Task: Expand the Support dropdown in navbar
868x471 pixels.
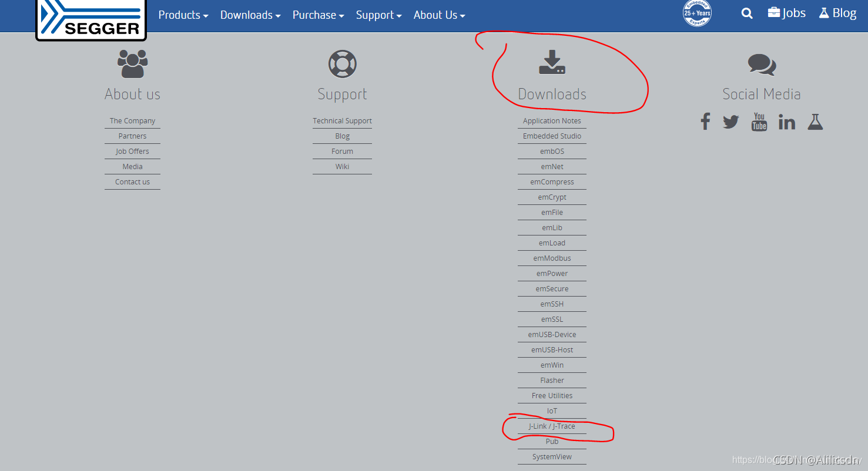Action: pos(378,15)
